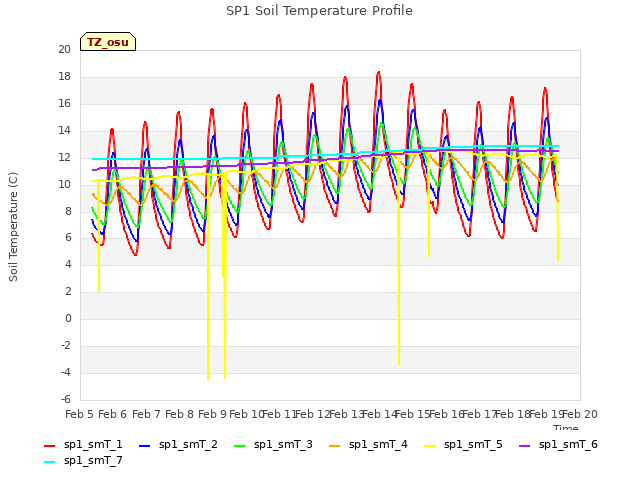Toggle the sp1_smT_1 legend entry
Viewport: 640px width, 480px height.
(x=83, y=444)
